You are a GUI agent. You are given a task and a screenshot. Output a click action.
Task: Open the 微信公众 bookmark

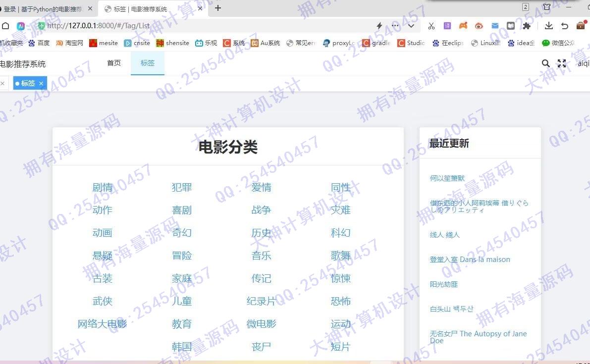[558, 43]
